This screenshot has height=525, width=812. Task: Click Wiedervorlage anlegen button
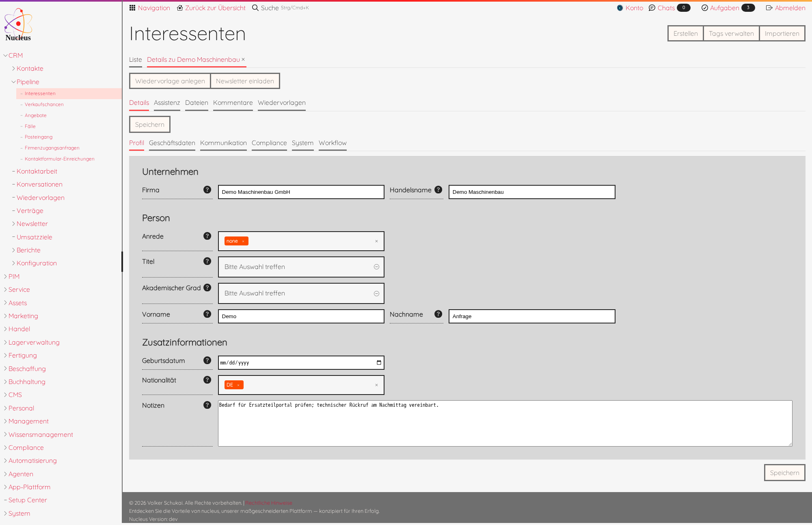(170, 81)
